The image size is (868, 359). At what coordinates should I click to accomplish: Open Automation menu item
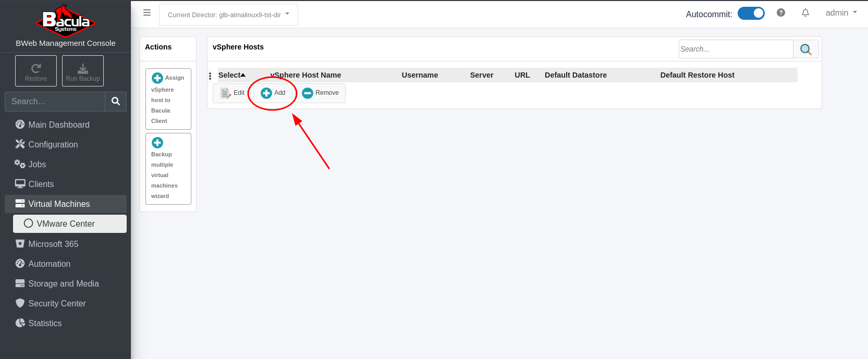66,264
